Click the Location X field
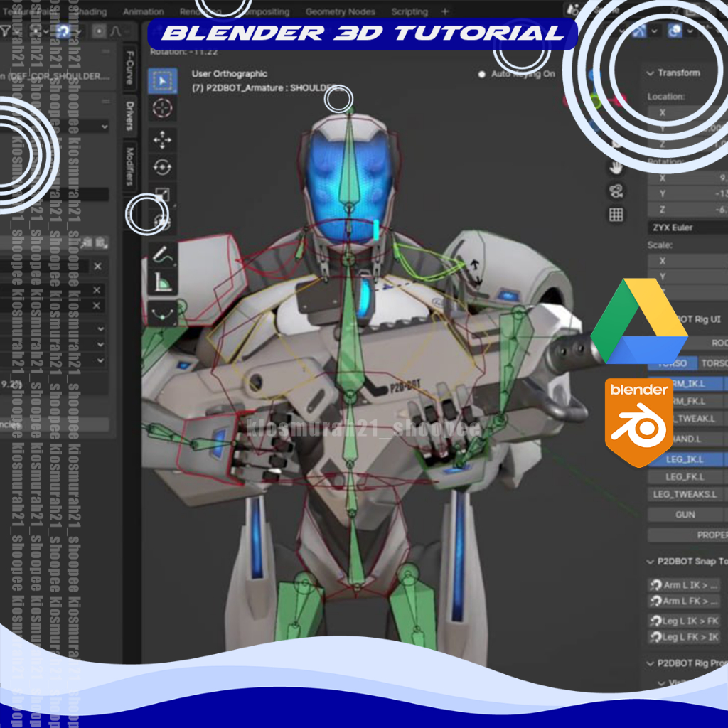 (688, 112)
